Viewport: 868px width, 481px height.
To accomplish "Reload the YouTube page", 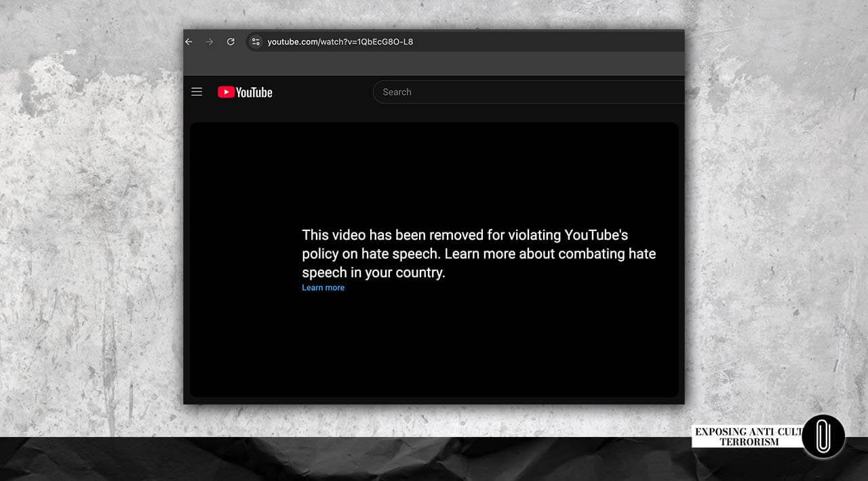I will [231, 42].
